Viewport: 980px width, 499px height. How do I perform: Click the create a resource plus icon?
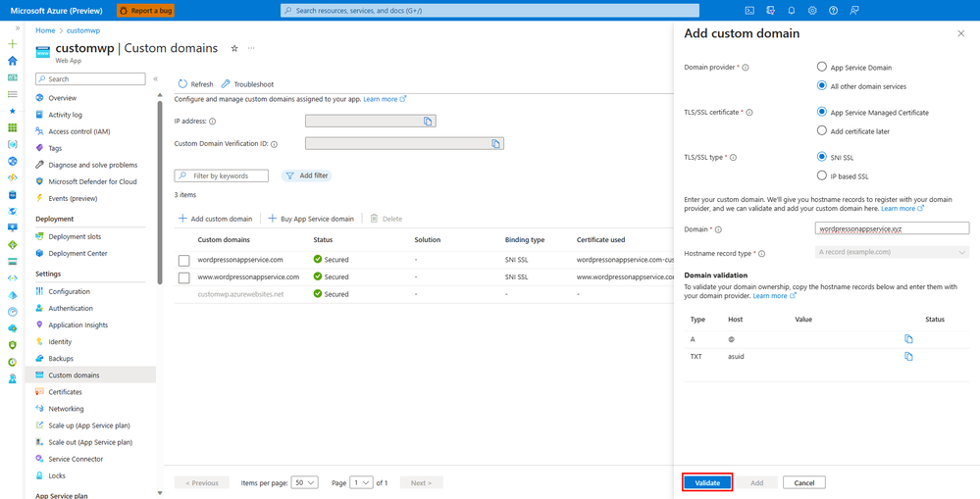coord(13,44)
